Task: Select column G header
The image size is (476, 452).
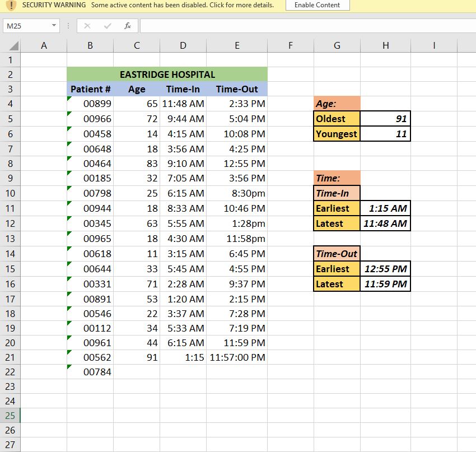Action: [337, 45]
